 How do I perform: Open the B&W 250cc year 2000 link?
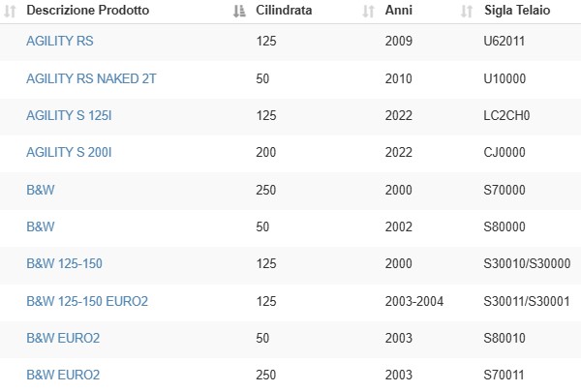pos(41,190)
